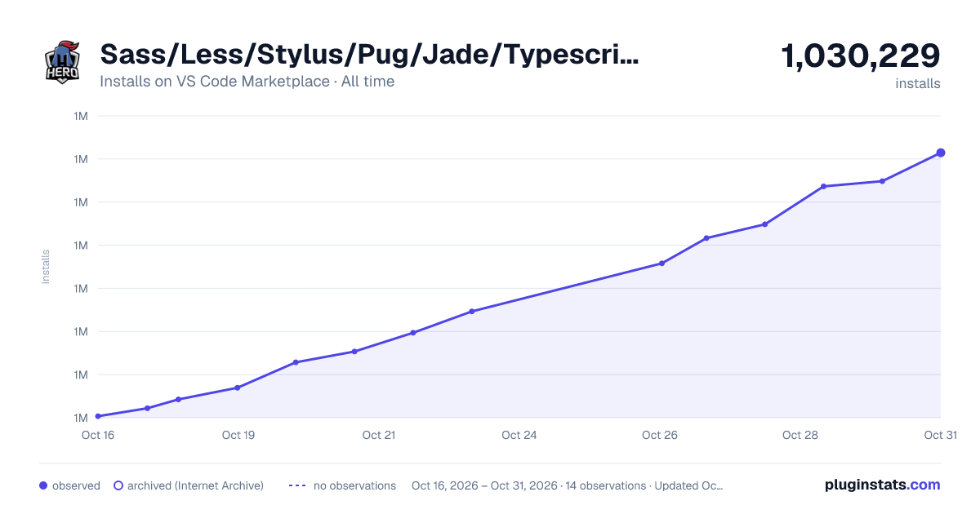The width and height of the screenshot is (980, 514).
Task: Click the 'installs' label under the total
Action: click(918, 84)
